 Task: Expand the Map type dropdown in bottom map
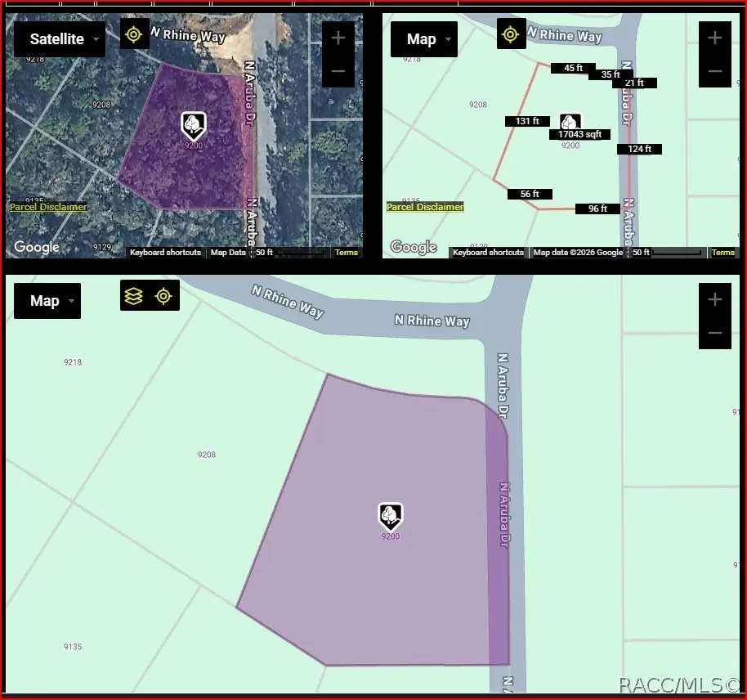(47, 301)
